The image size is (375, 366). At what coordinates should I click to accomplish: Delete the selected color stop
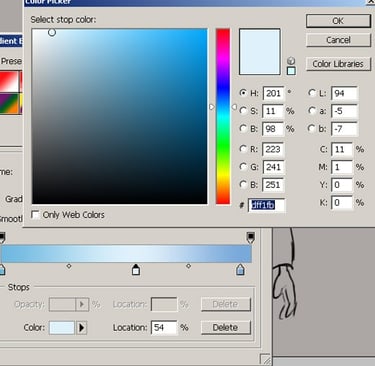[225, 327]
